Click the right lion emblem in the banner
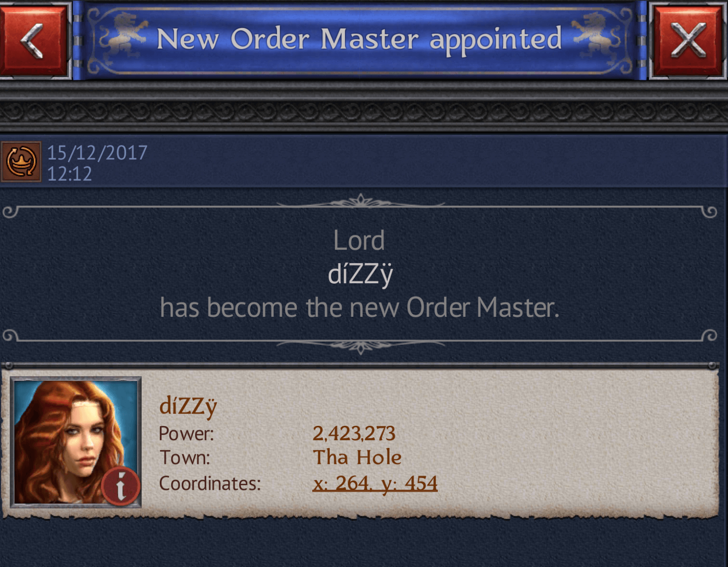728x567 pixels. pos(596,37)
